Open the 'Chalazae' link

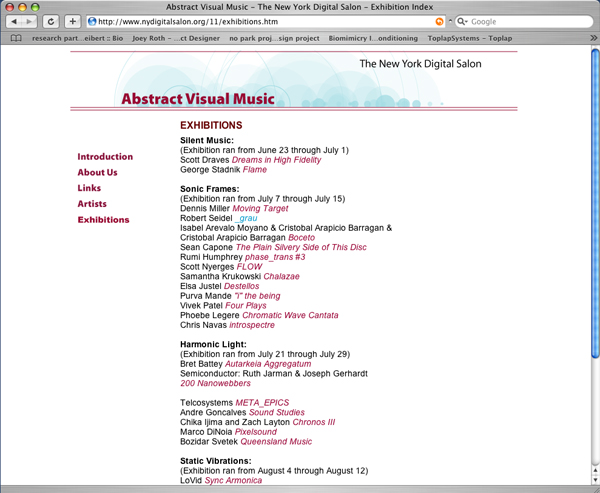(281, 276)
